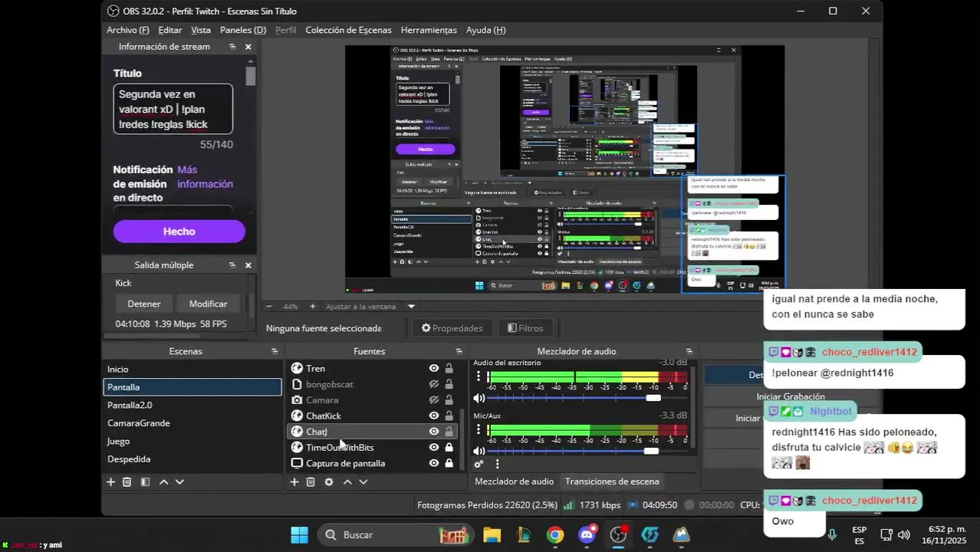The height and width of the screenshot is (552, 980).
Task: Open the preview scaling dropdown arrow
Action: (412, 307)
